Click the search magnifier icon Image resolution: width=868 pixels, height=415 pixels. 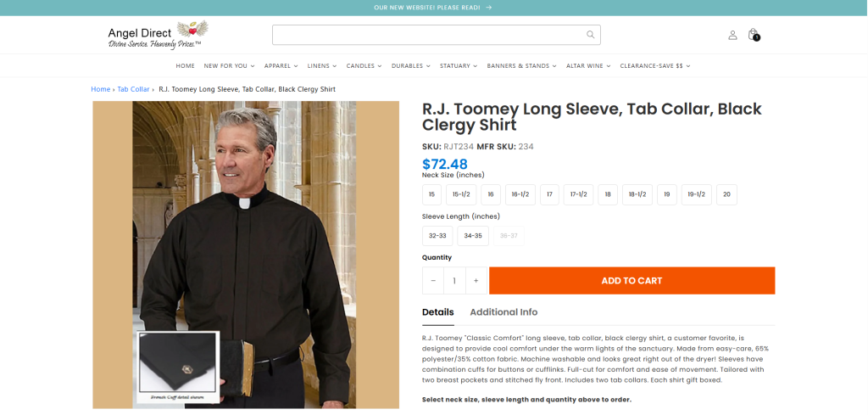pyautogui.click(x=590, y=35)
